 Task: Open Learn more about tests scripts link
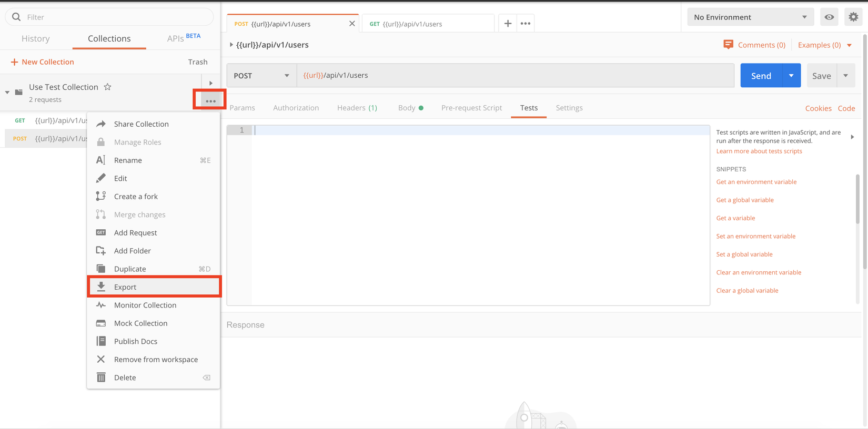(759, 151)
